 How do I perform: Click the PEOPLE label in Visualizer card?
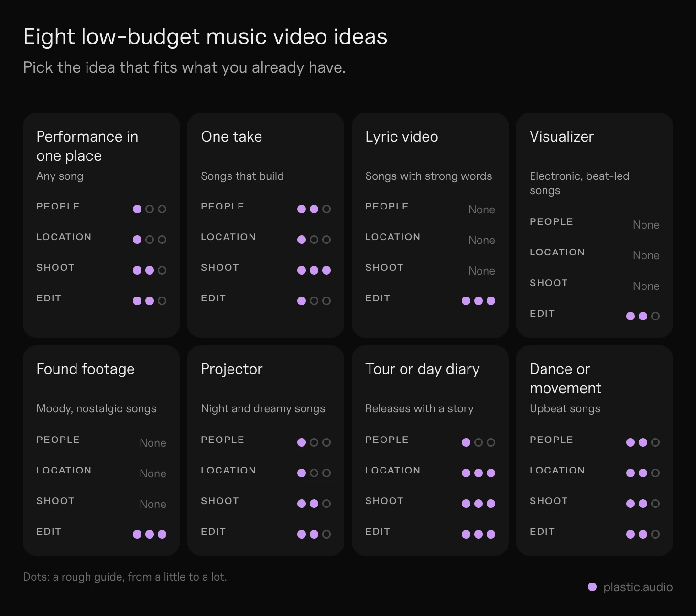click(552, 222)
